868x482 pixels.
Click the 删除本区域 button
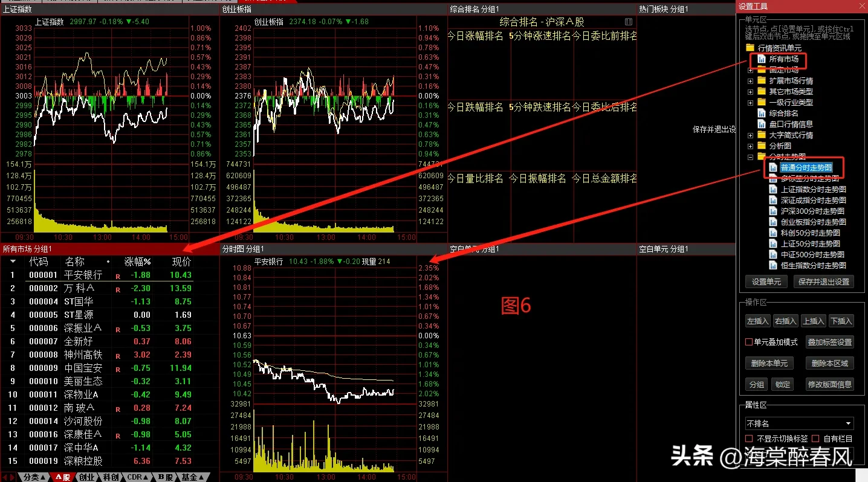(x=829, y=363)
